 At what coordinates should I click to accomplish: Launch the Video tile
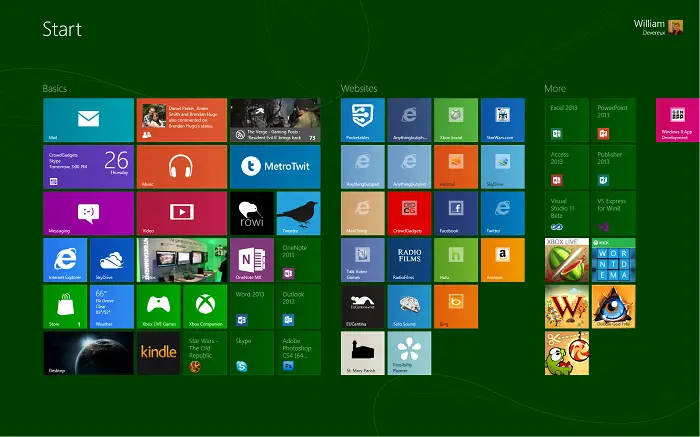(x=182, y=213)
